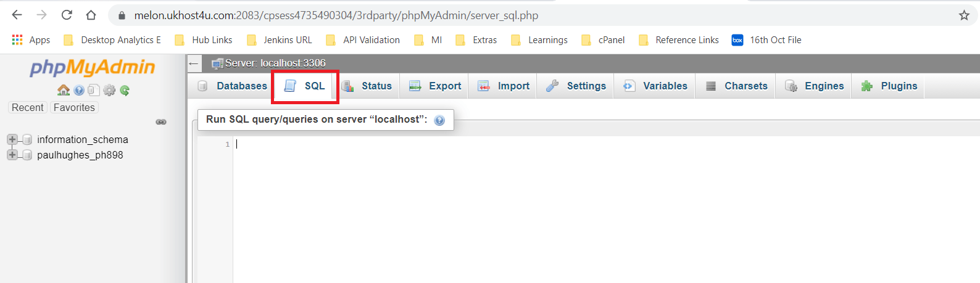This screenshot has width=980, height=283.
Task: Show the Recent tables list
Action: click(28, 107)
